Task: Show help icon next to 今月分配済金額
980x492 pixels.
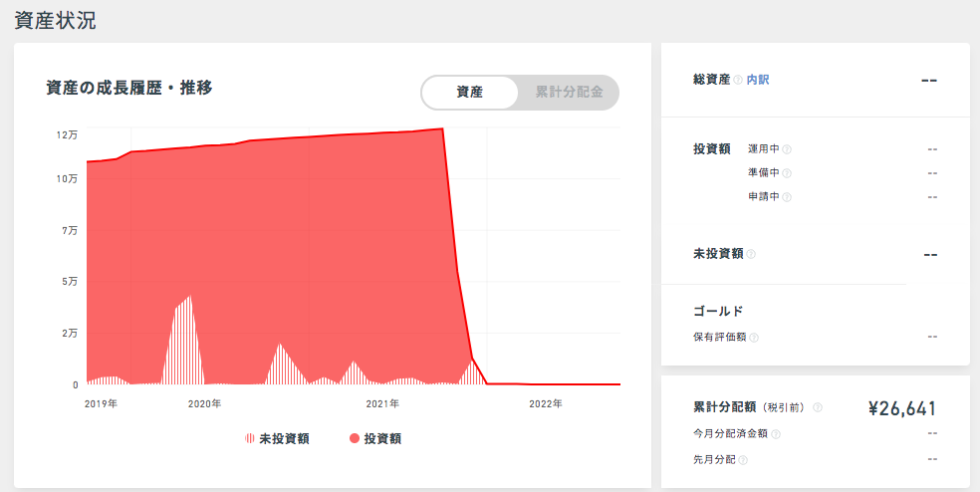Action: (776, 434)
